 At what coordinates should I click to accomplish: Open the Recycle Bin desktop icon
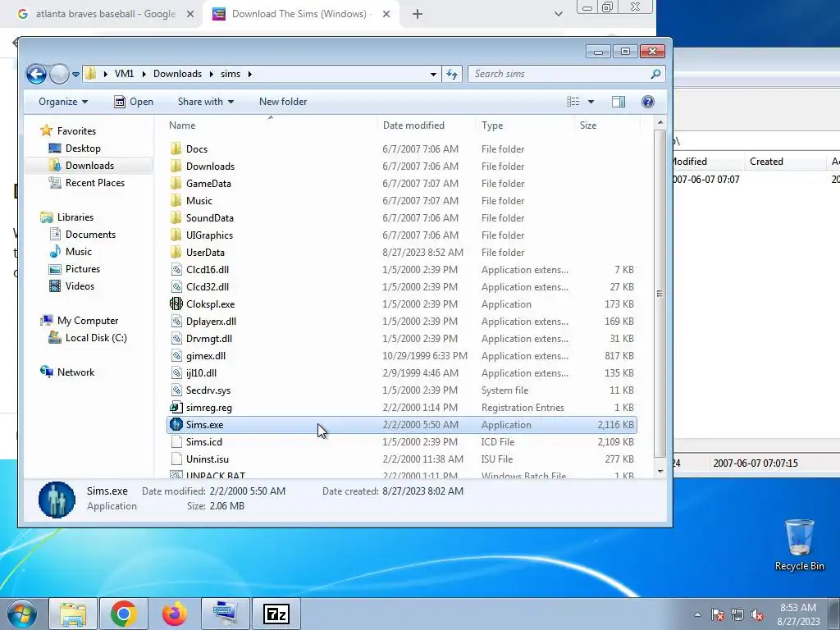pyautogui.click(x=799, y=545)
